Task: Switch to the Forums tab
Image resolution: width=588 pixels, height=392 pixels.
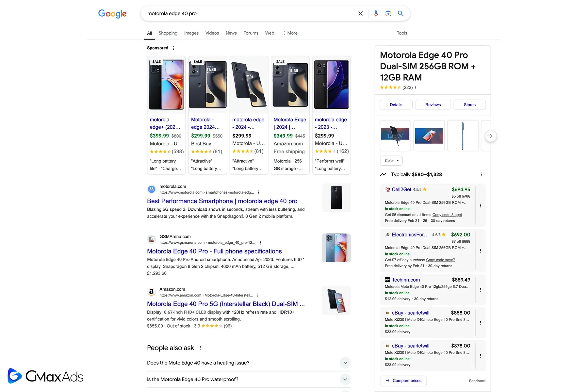Action: [x=251, y=33]
